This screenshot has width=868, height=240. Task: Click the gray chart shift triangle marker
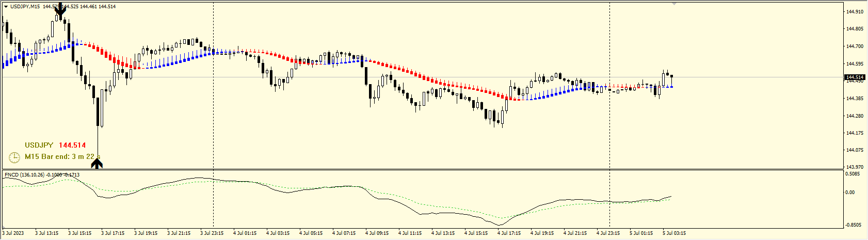tap(674, 4)
